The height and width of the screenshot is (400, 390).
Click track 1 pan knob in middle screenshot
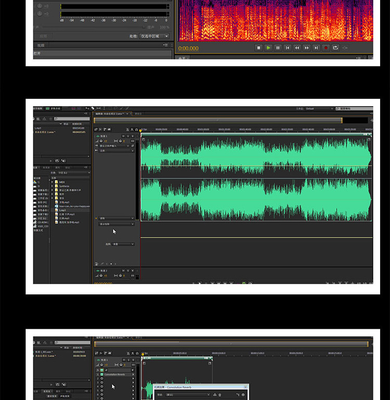(120, 141)
